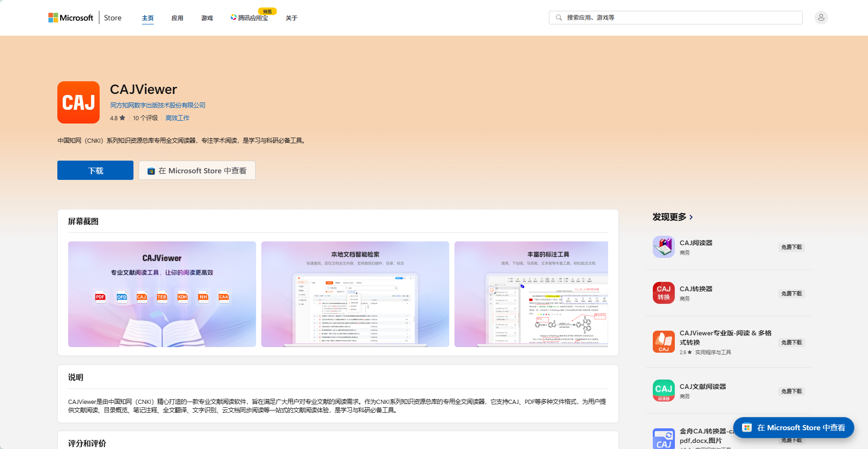Open the 本地文档智能检索 screenshot
868x449 pixels.
pos(355,294)
